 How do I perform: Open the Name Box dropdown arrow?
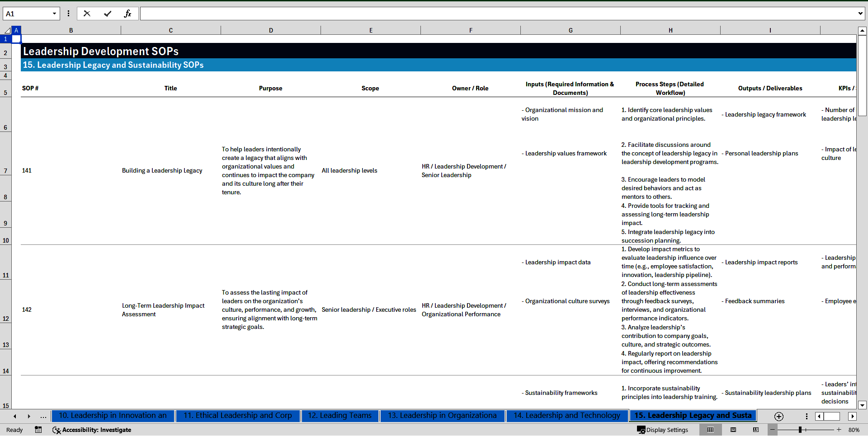pyautogui.click(x=54, y=14)
